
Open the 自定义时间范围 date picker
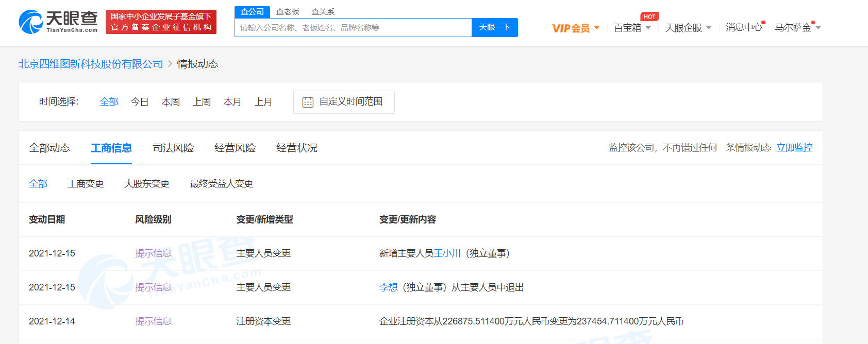[344, 102]
